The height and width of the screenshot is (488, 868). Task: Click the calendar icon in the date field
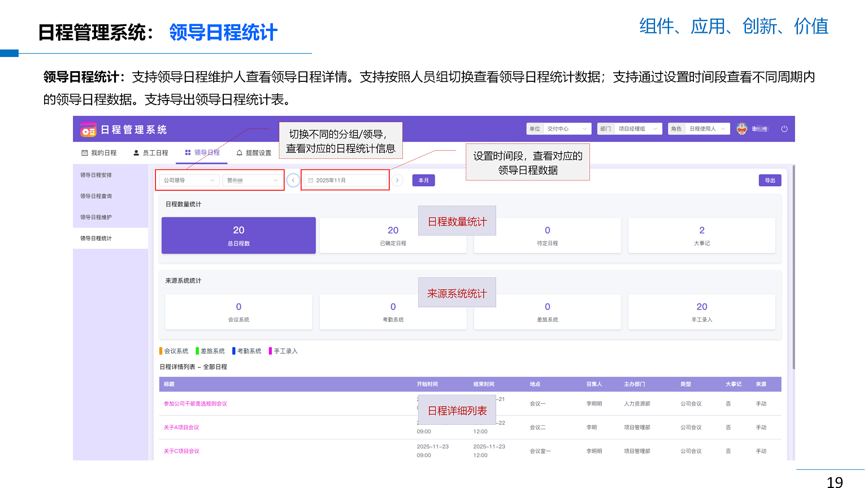tap(310, 181)
